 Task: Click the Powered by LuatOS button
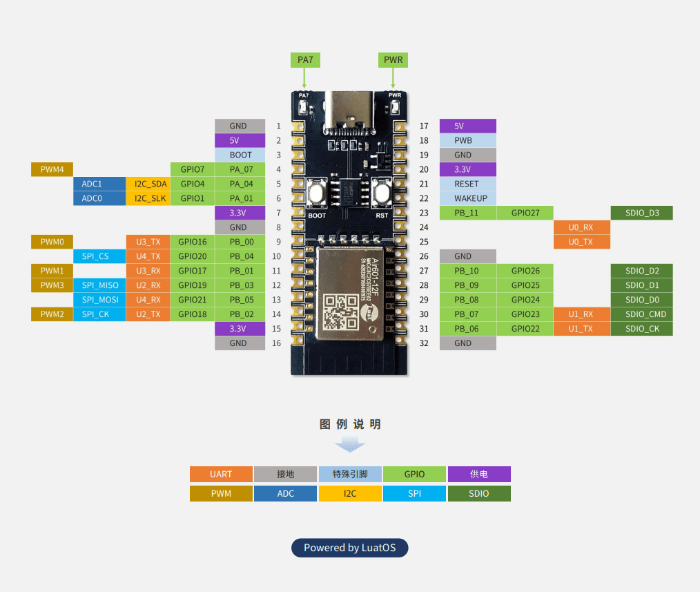pos(350,548)
